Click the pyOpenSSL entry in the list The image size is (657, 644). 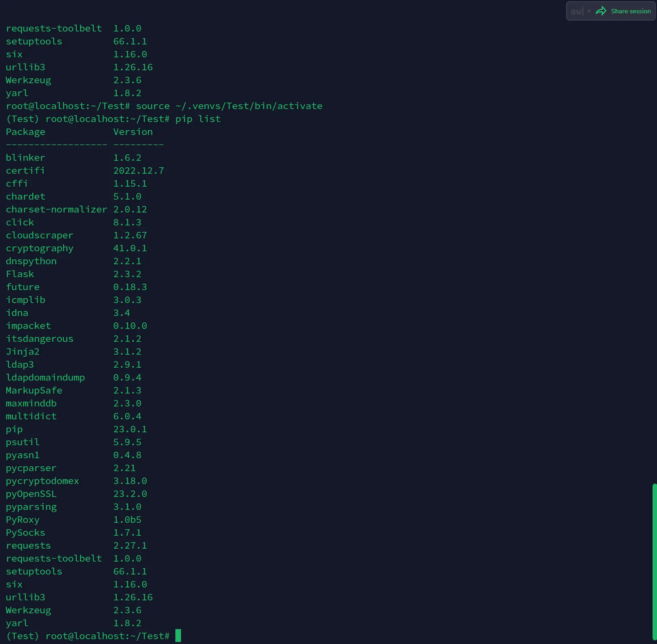point(31,494)
